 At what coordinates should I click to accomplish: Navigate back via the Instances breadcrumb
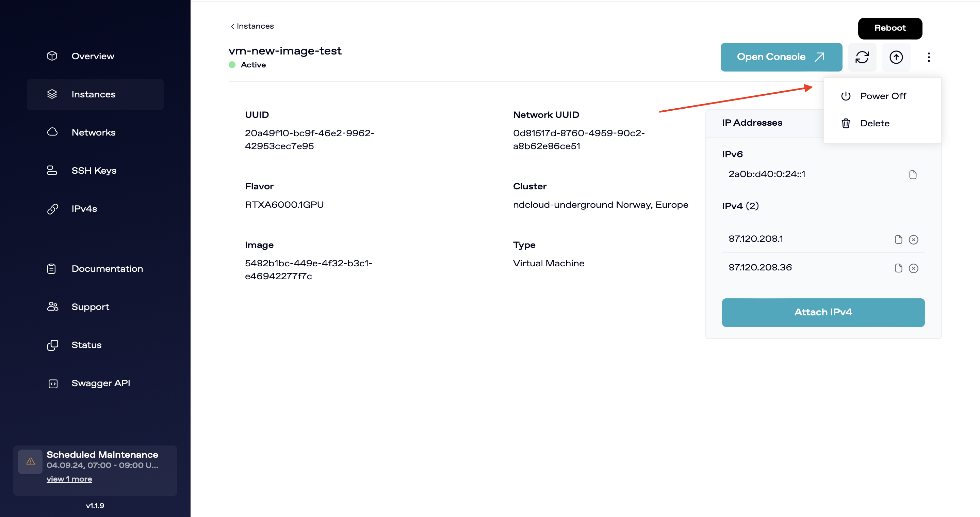[x=252, y=26]
